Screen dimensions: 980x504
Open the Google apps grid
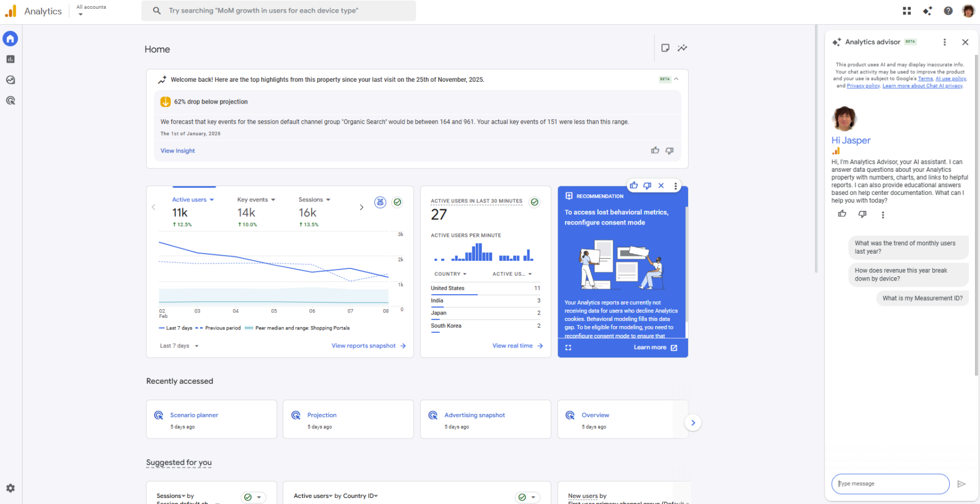pyautogui.click(x=906, y=11)
